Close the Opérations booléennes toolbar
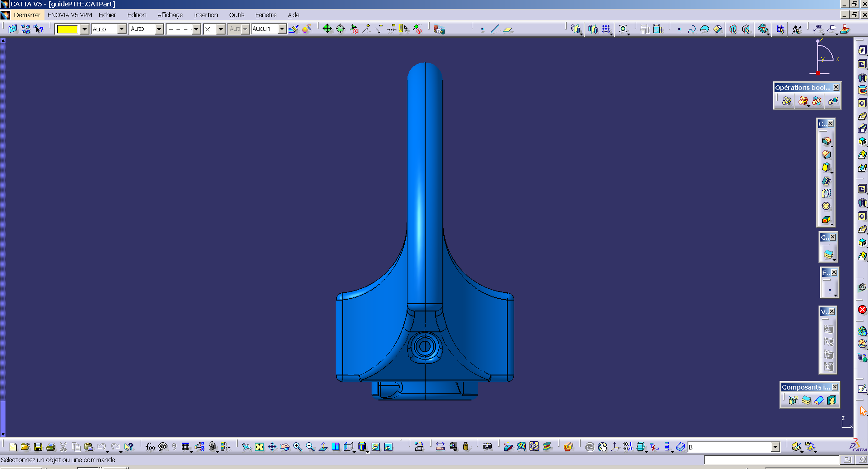The height and width of the screenshot is (469, 868). (x=836, y=87)
